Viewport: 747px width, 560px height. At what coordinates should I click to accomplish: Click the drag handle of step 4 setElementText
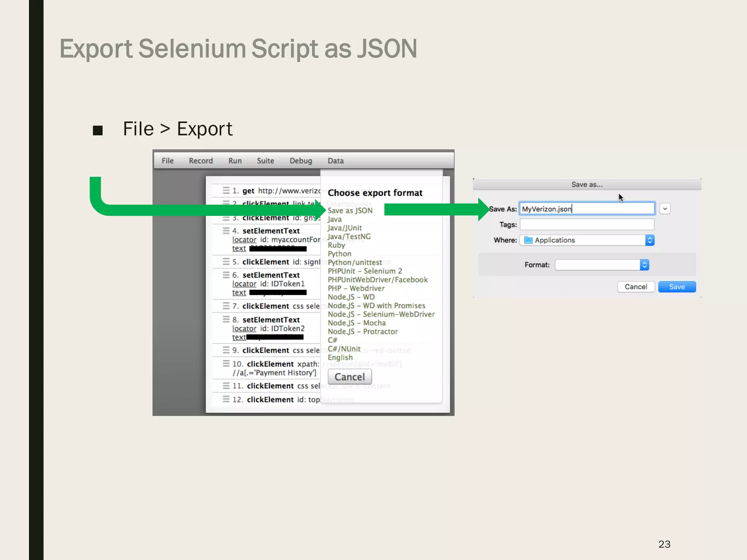(226, 231)
